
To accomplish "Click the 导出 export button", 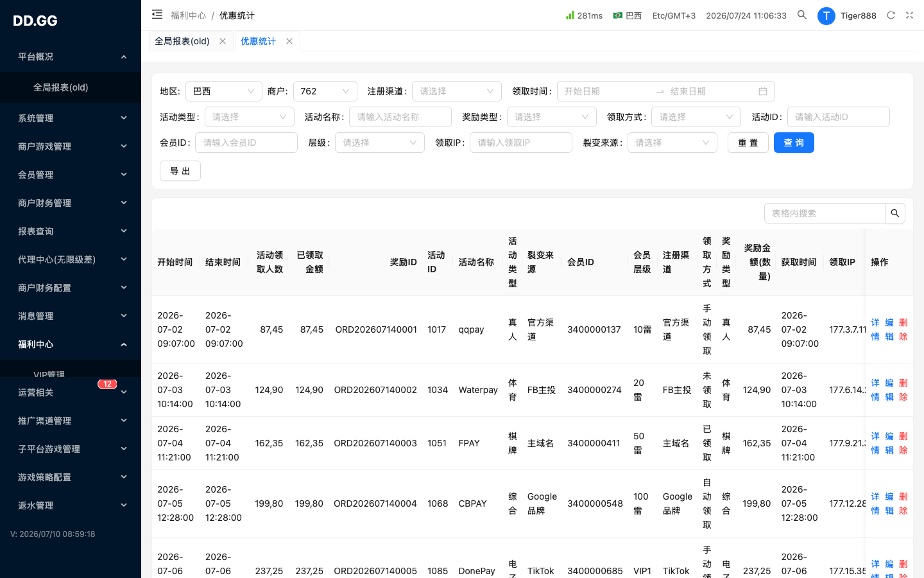I will click(x=180, y=171).
